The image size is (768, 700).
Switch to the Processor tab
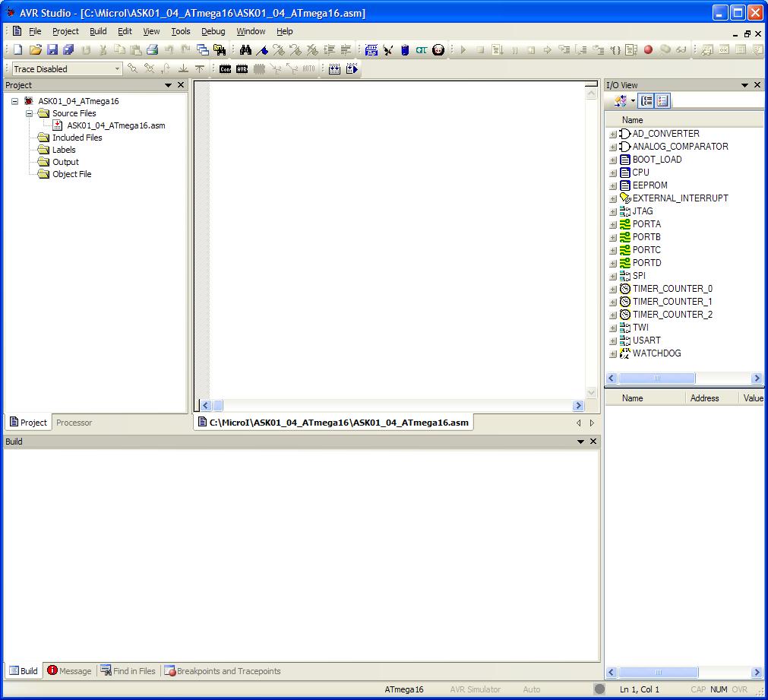(74, 423)
